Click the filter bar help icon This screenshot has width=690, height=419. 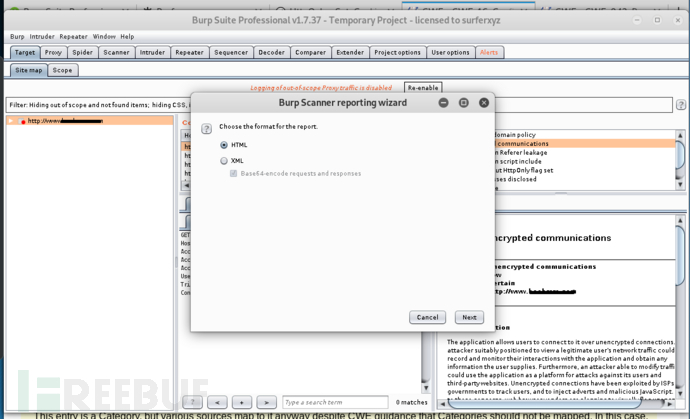coord(680,105)
